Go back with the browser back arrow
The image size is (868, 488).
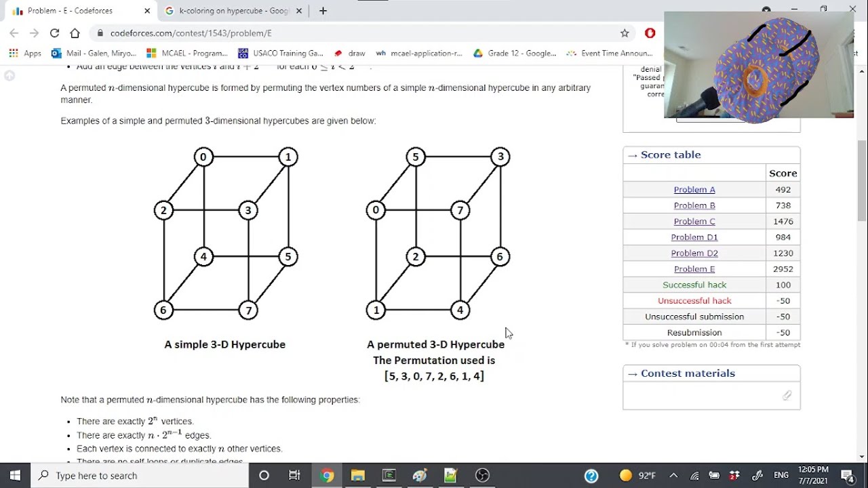(x=14, y=33)
